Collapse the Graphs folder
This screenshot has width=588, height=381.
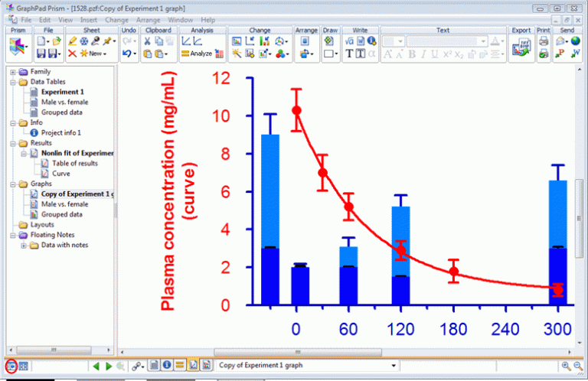coord(13,184)
